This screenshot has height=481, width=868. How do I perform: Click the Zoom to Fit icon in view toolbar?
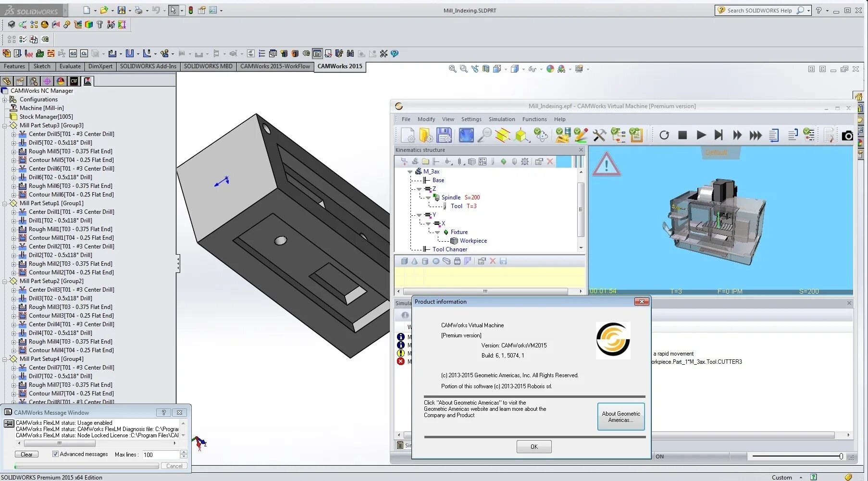[x=452, y=69]
